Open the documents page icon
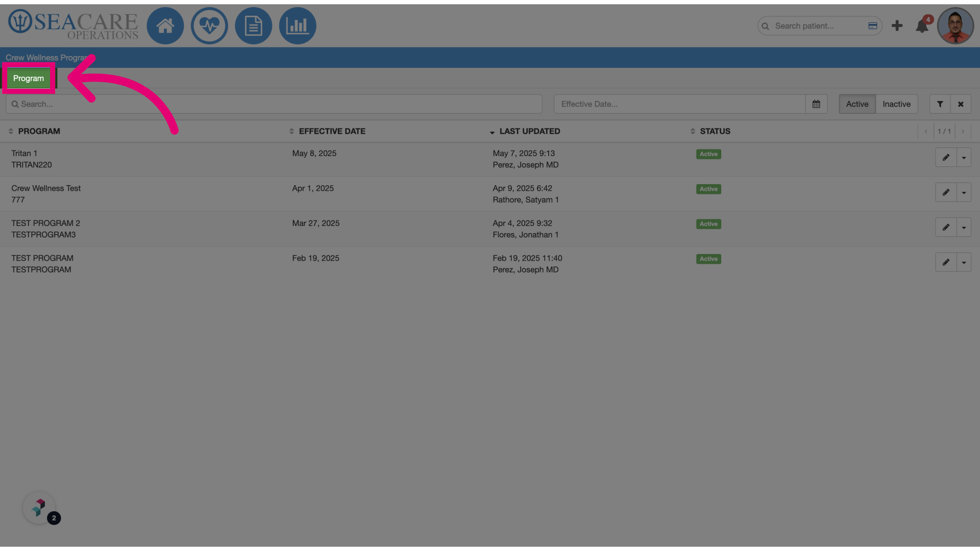This screenshot has height=551, width=980. pyautogui.click(x=254, y=26)
